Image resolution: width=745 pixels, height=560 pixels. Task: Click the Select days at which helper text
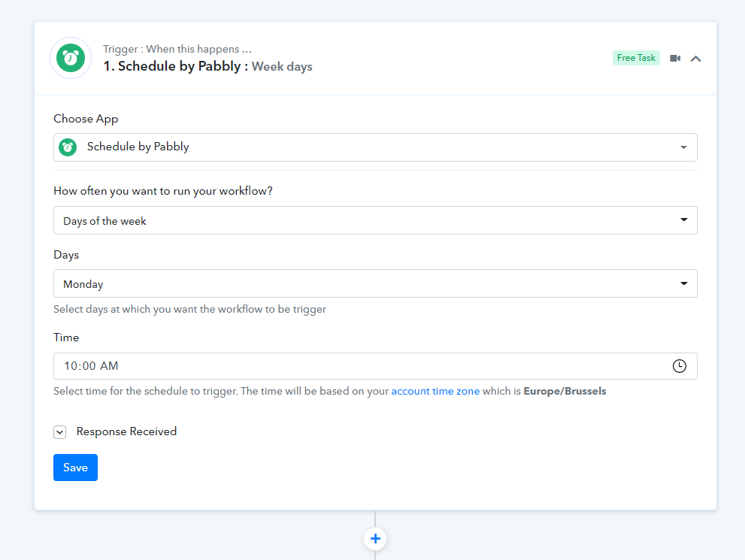point(189,309)
